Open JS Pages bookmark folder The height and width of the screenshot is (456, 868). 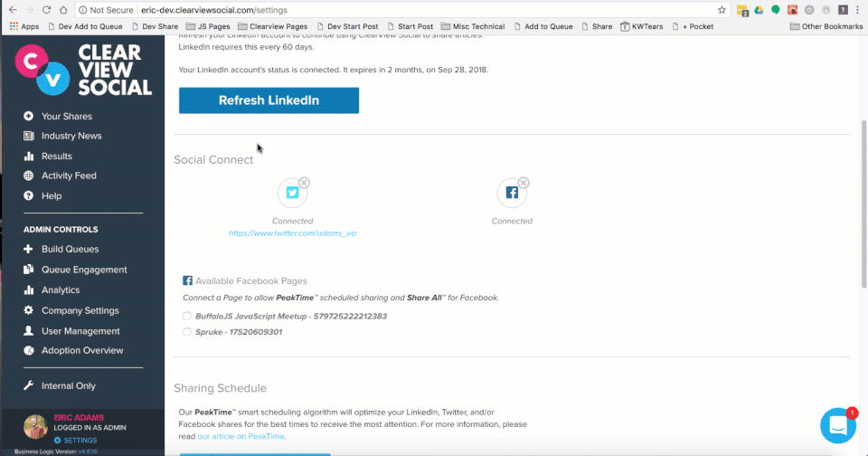pos(208,26)
